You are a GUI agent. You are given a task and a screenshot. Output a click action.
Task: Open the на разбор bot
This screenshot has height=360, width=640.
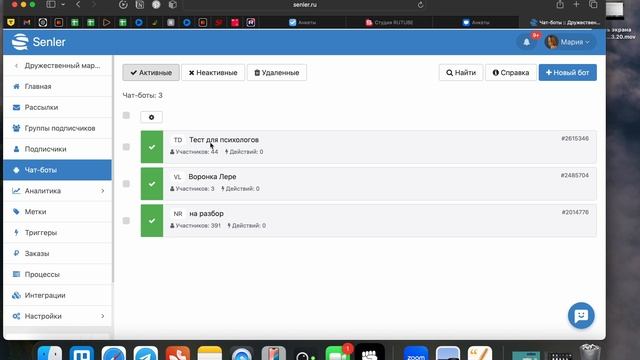tap(207, 213)
